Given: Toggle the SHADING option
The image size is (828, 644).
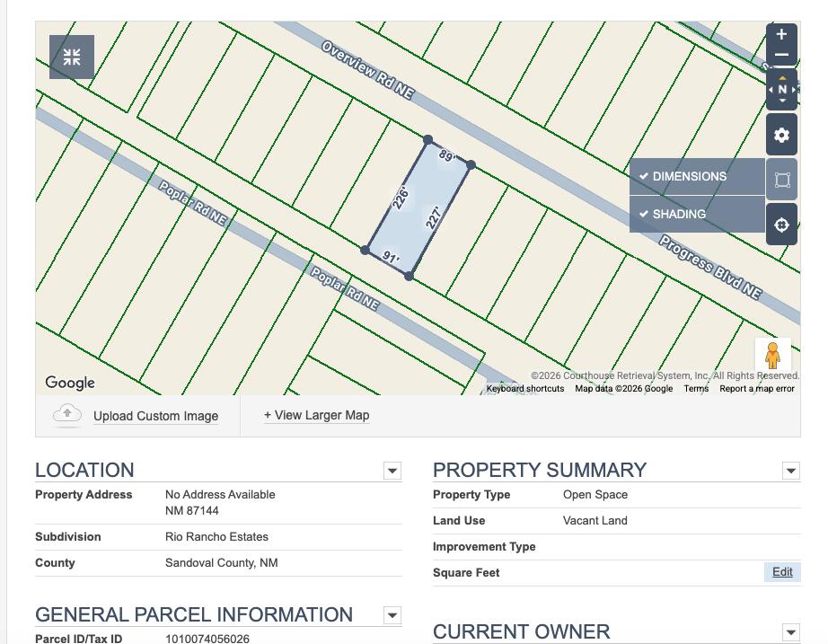Looking at the screenshot, I should pyautogui.click(x=697, y=214).
